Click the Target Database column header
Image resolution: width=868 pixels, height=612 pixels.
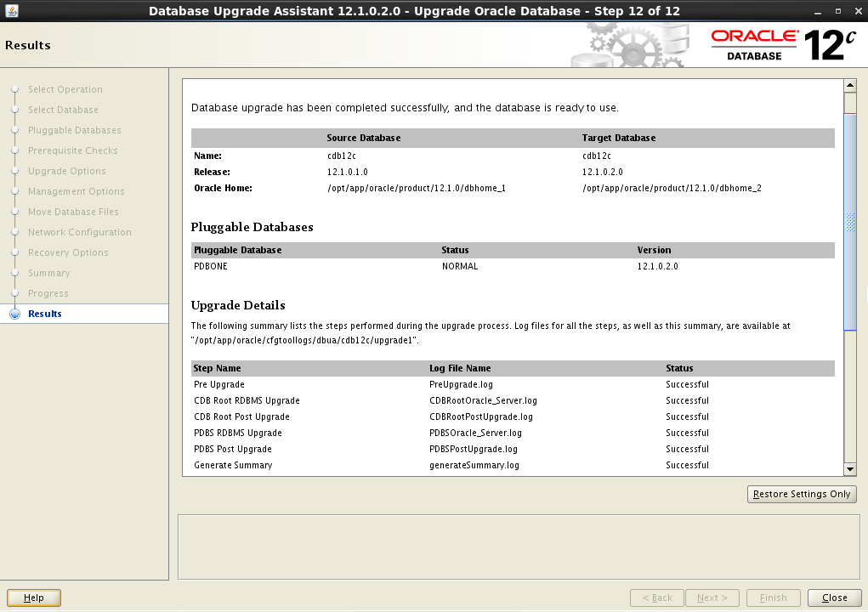[618, 138]
